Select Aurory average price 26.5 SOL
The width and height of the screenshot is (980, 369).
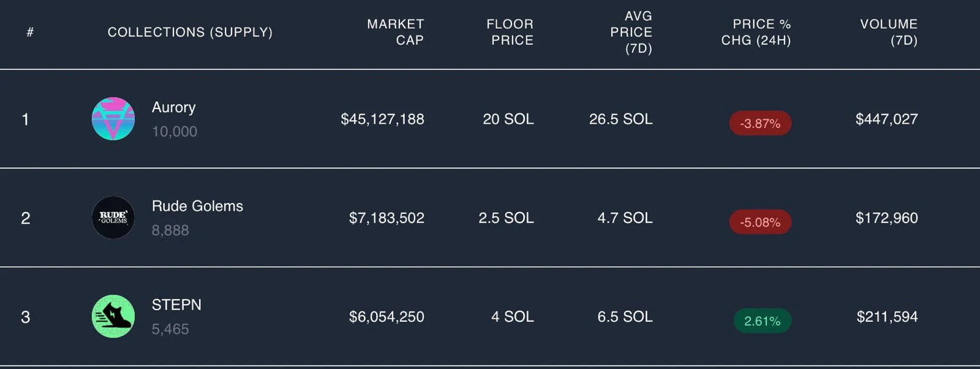pos(620,119)
